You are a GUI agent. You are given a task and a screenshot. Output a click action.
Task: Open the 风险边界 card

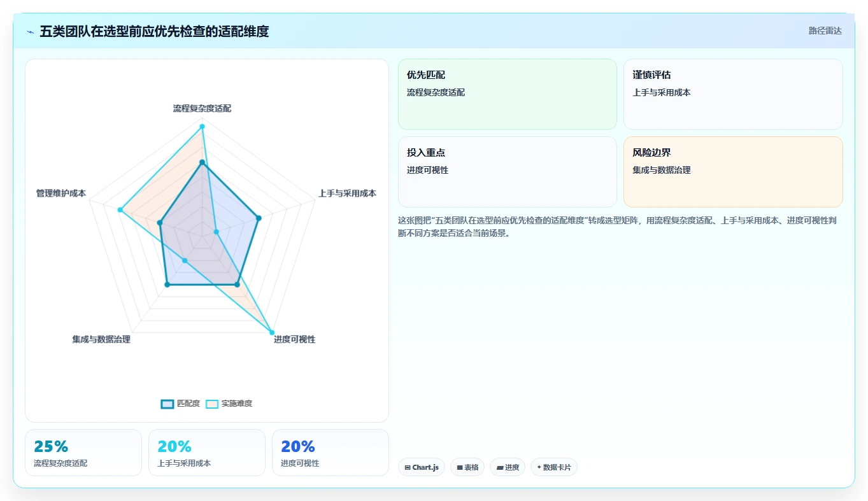(733, 172)
